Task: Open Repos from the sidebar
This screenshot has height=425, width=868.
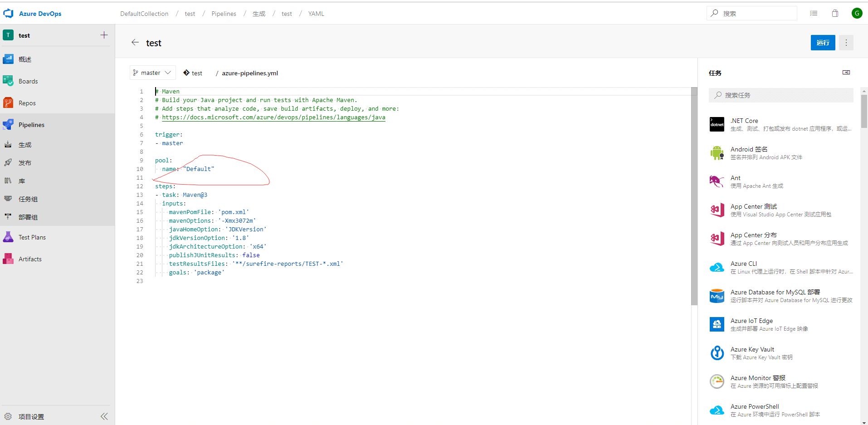Action: tap(27, 103)
